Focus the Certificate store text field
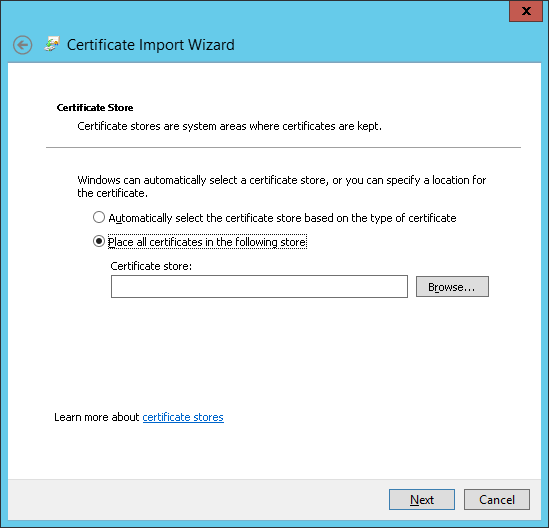Screen dimensions: 549x528 coord(259,286)
